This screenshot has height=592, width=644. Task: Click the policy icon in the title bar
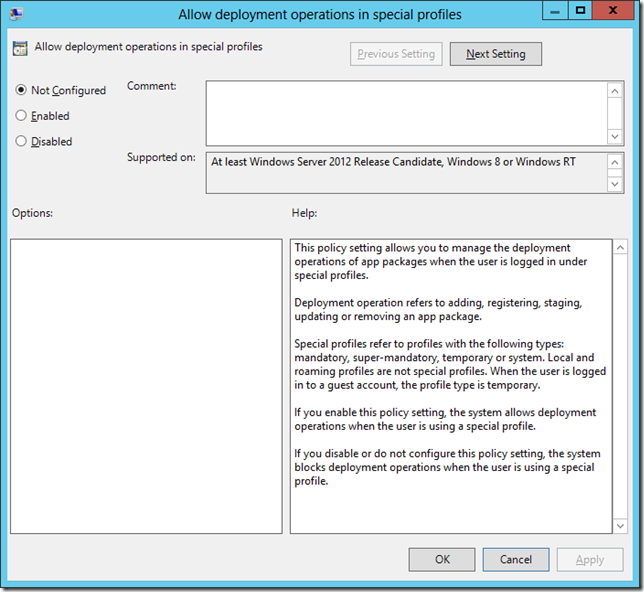[x=19, y=15]
